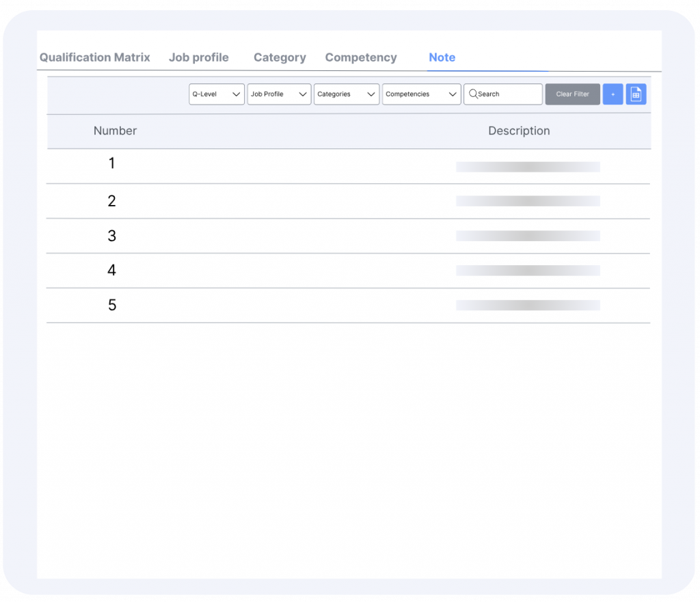Expand the Job Profile filter dropdown
Viewport: 700px width, 602px height.
pyautogui.click(x=279, y=94)
